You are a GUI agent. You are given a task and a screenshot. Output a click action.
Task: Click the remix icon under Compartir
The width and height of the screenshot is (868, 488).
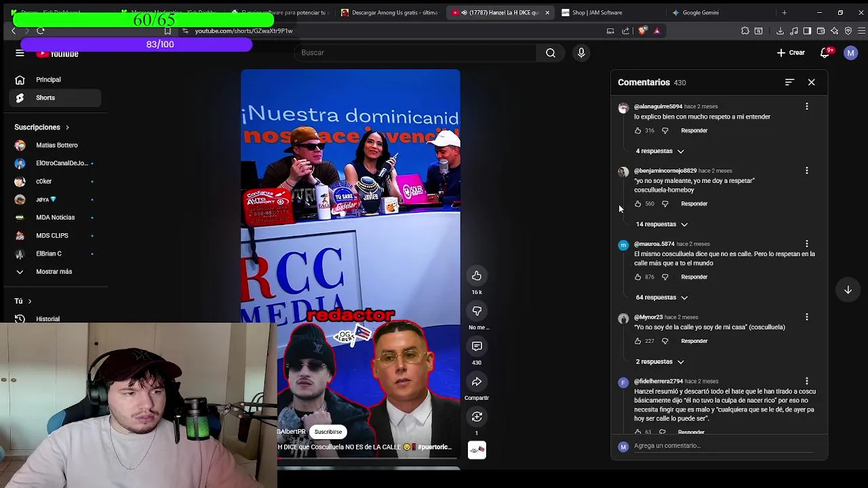(x=477, y=417)
